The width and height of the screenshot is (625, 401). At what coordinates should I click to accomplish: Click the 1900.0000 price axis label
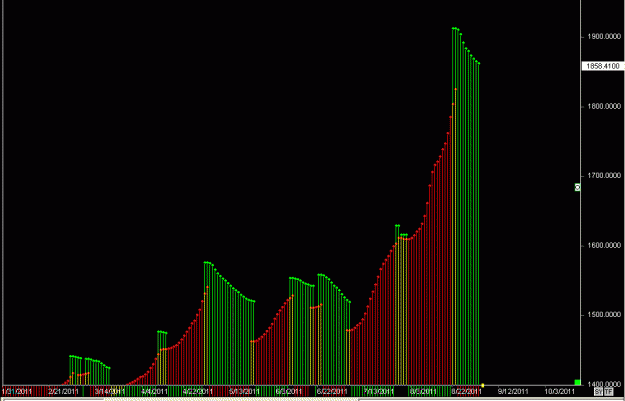[604, 37]
